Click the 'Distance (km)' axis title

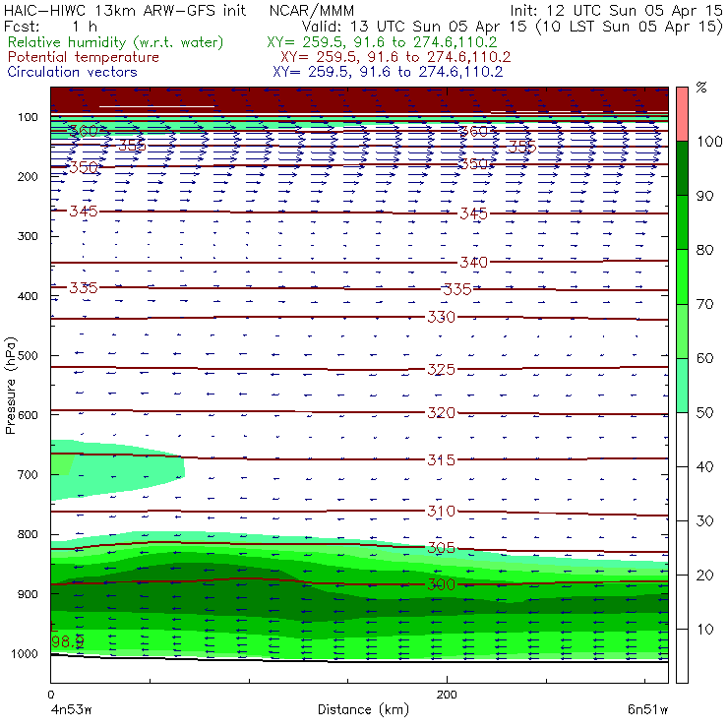(x=364, y=709)
